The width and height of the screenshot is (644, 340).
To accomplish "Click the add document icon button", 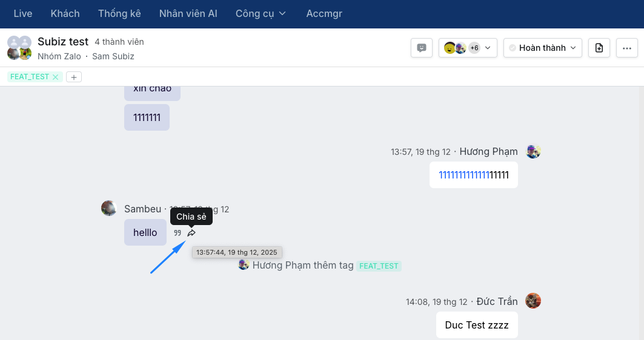I will pos(599,48).
